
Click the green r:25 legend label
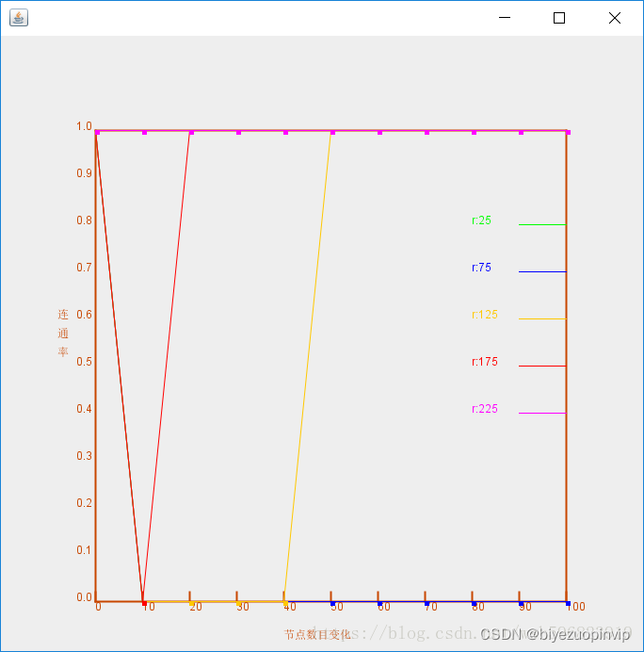point(481,220)
